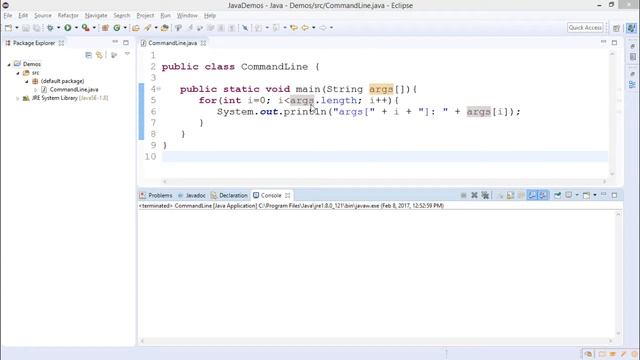The width and height of the screenshot is (640, 360).
Task: Minimize the Package Explorer view
Action: [x=115, y=42]
